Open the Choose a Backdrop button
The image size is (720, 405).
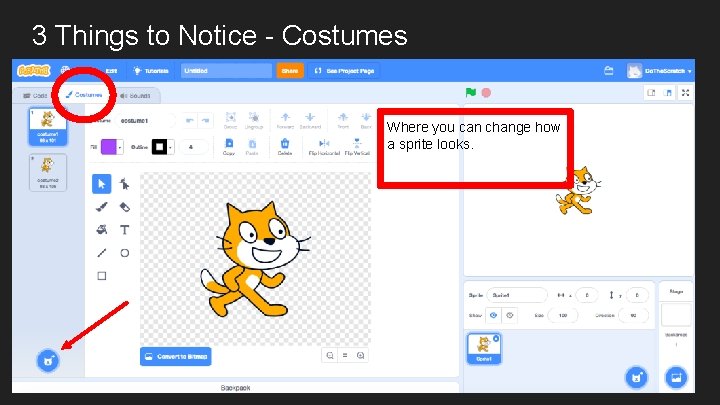[x=676, y=377]
